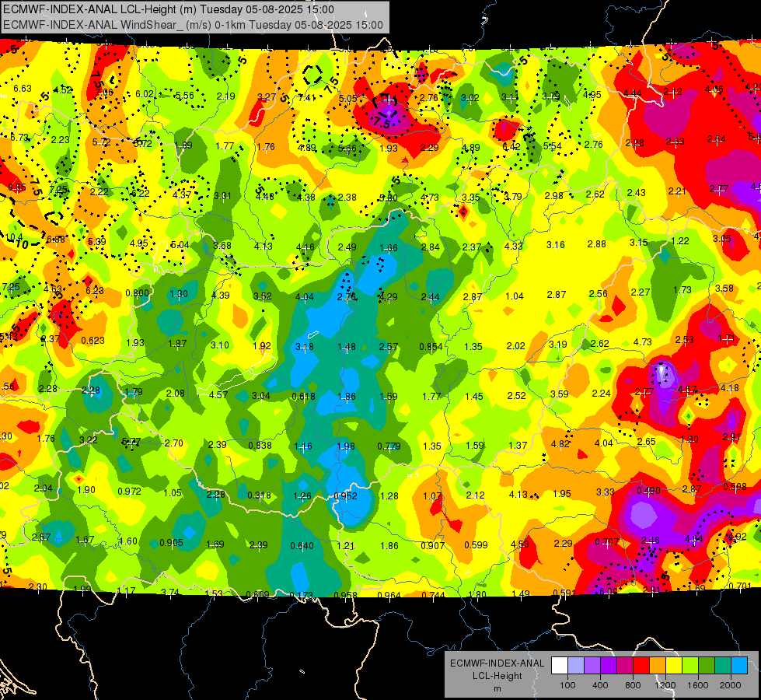This screenshot has height=700, width=761.
Task: Click the grid value 0.779
Action: tap(389, 446)
